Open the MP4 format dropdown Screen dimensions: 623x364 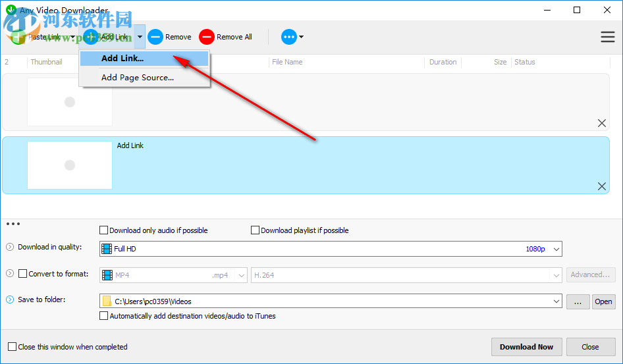(x=173, y=275)
